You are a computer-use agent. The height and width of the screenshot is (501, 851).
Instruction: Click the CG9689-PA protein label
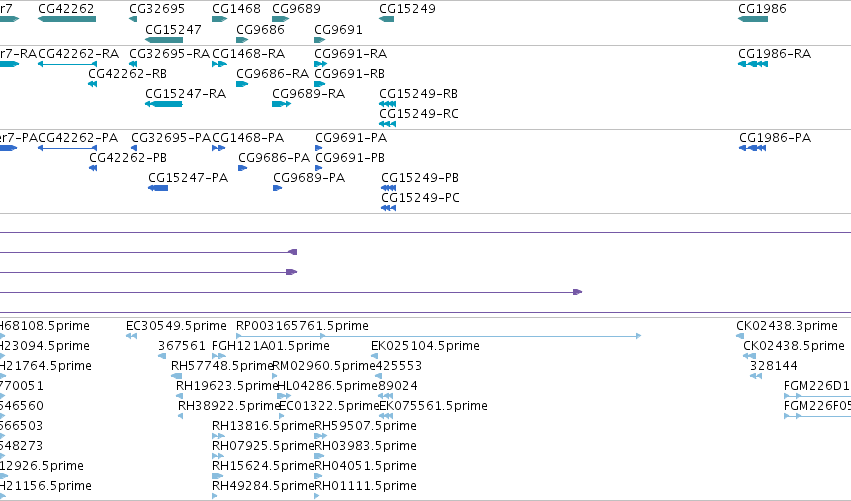click(309, 178)
